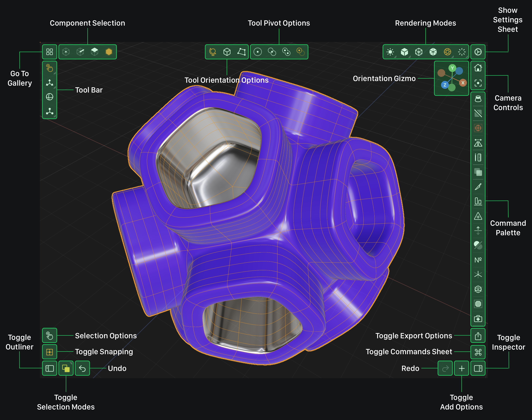The width and height of the screenshot is (532, 420).
Task: Toggle the inspector panel button
Action: point(478,368)
